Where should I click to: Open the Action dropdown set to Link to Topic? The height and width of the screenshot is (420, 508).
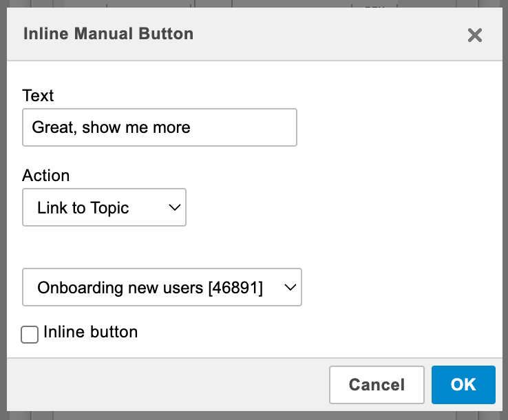tap(104, 207)
